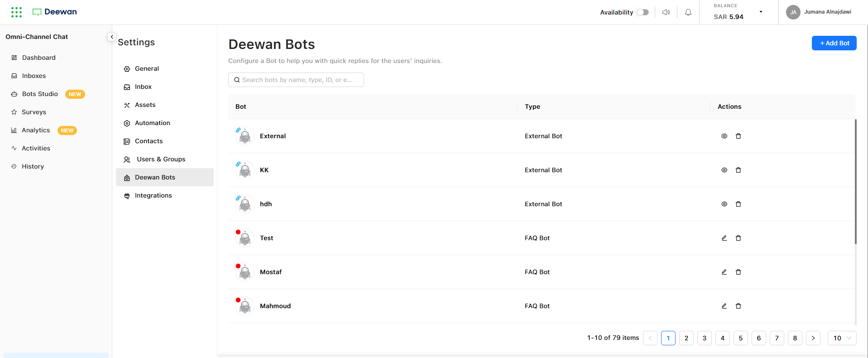Click the Mostaf bot name
Screen dimensions: 868x358
[271, 272]
